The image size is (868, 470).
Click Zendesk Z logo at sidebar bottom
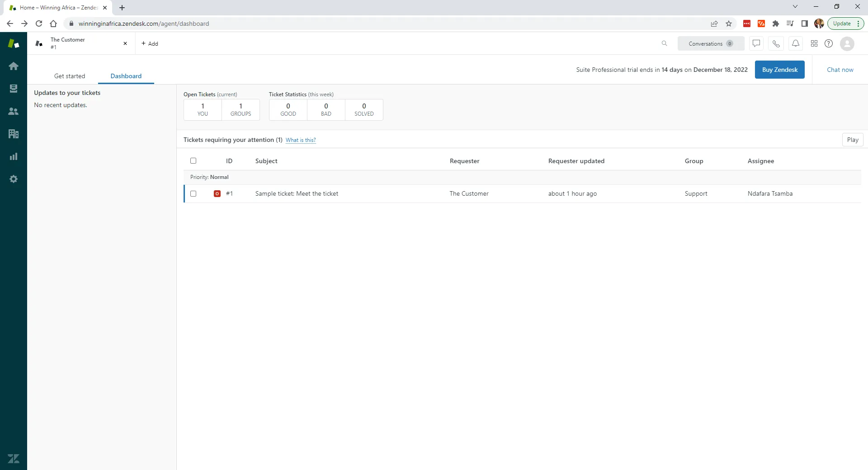(14, 459)
